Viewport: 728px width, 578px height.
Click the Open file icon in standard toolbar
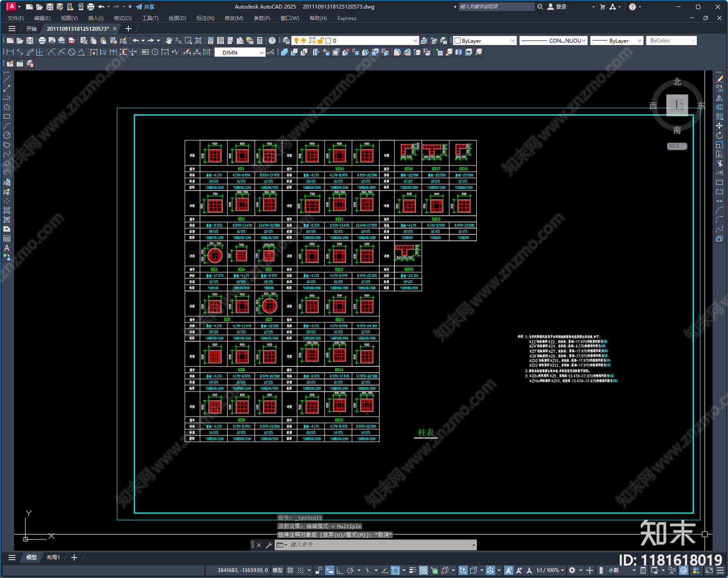(x=20, y=41)
